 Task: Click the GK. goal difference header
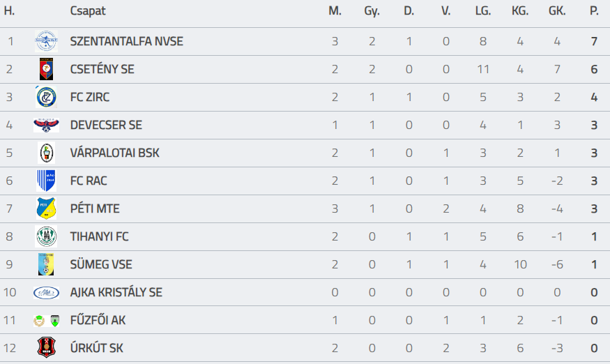[557, 11]
